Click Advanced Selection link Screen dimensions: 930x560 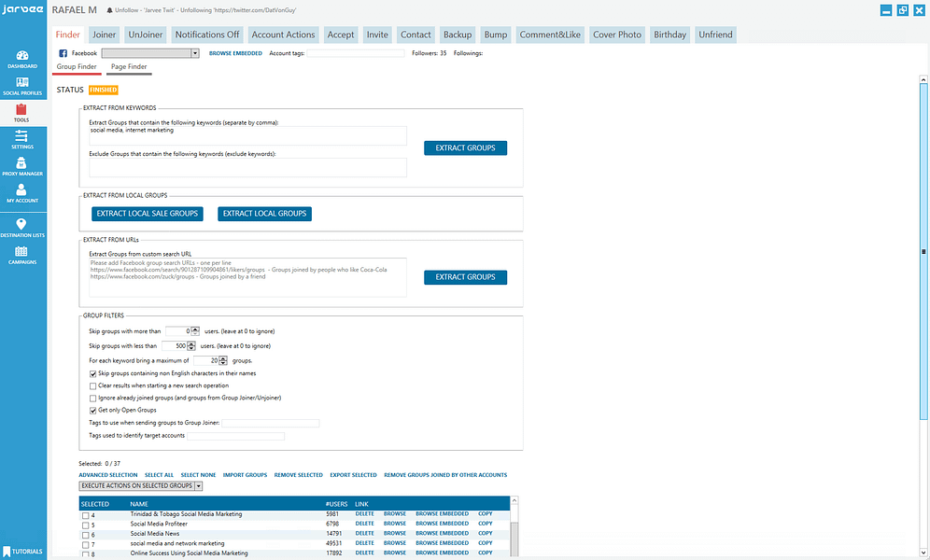108,475
